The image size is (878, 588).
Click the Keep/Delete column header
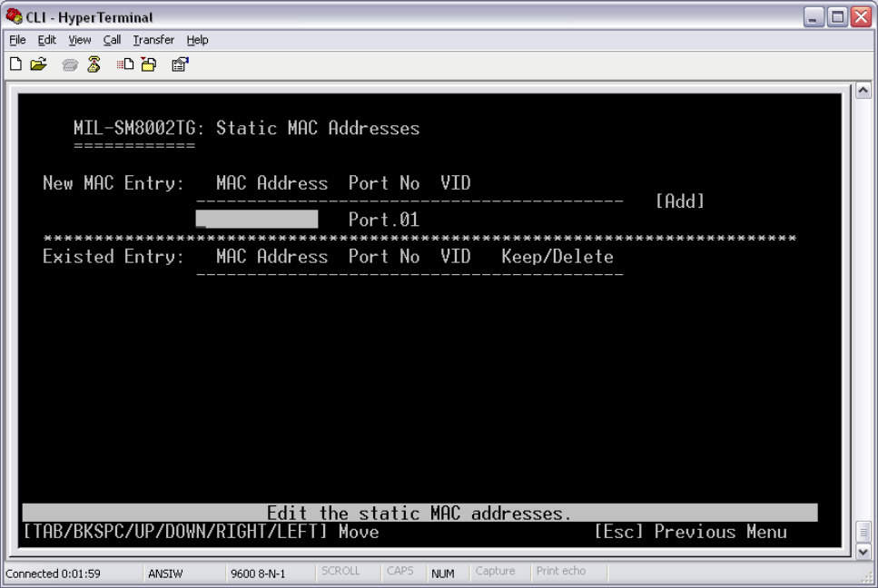557,256
